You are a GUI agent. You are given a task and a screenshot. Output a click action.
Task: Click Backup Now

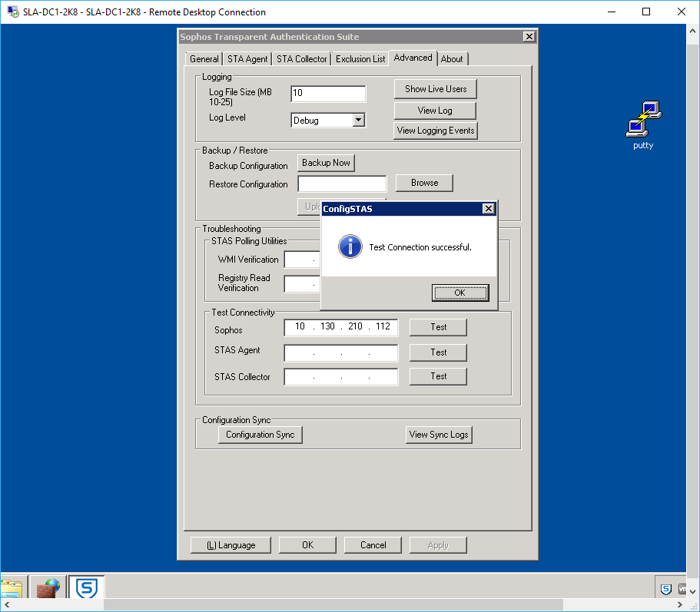(x=326, y=163)
